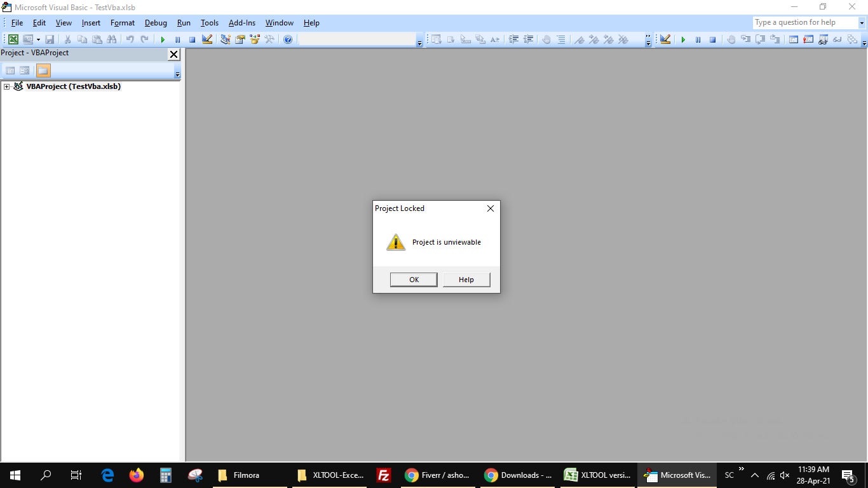
Task: Click Reset stop icon in Standard toolbar
Action: [192, 39]
